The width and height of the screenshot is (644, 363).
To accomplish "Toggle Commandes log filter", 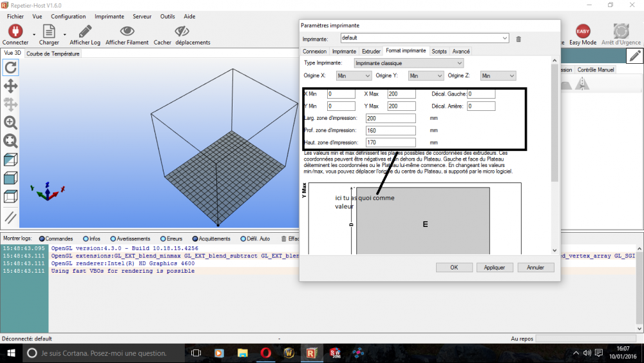I will [56, 239].
